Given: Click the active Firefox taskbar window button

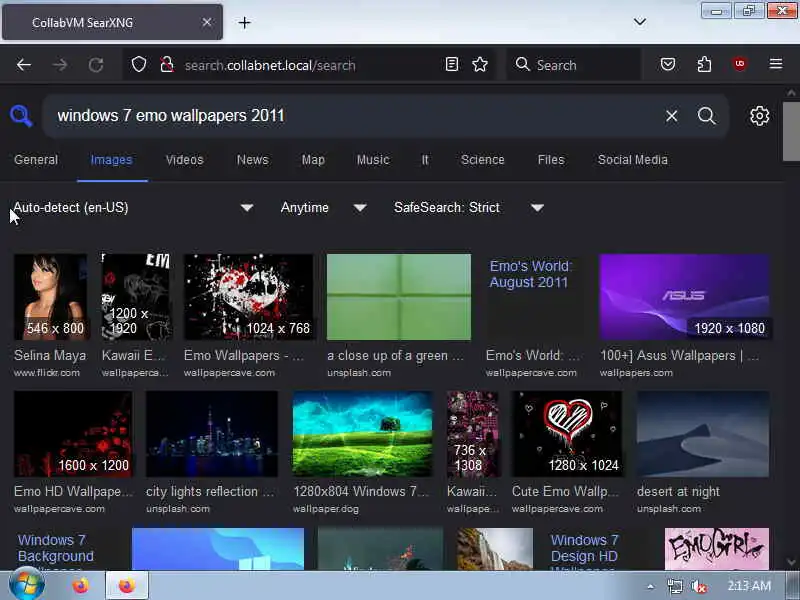Looking at the screenshot, I should 127,585.
